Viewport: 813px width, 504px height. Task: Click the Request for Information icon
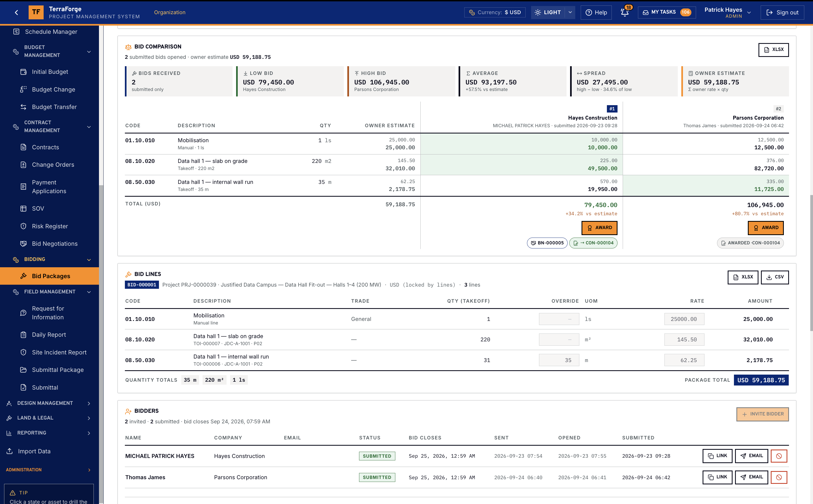pos(23,313)
